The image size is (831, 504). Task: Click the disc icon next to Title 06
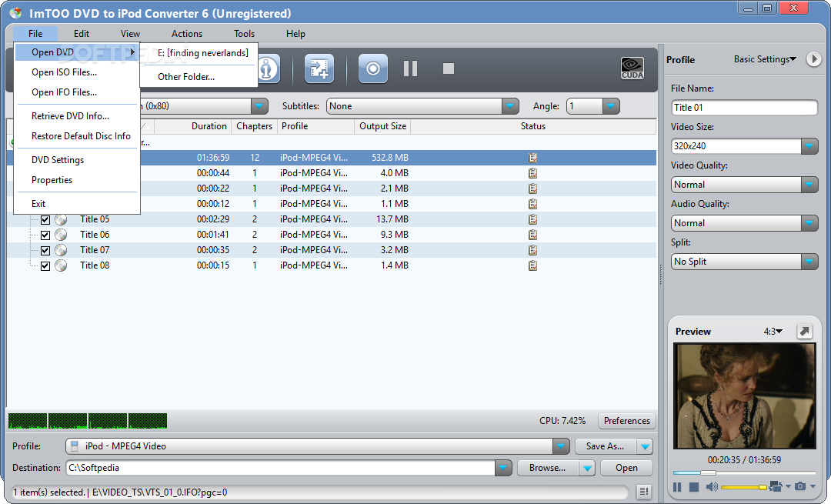click(61, 235)
